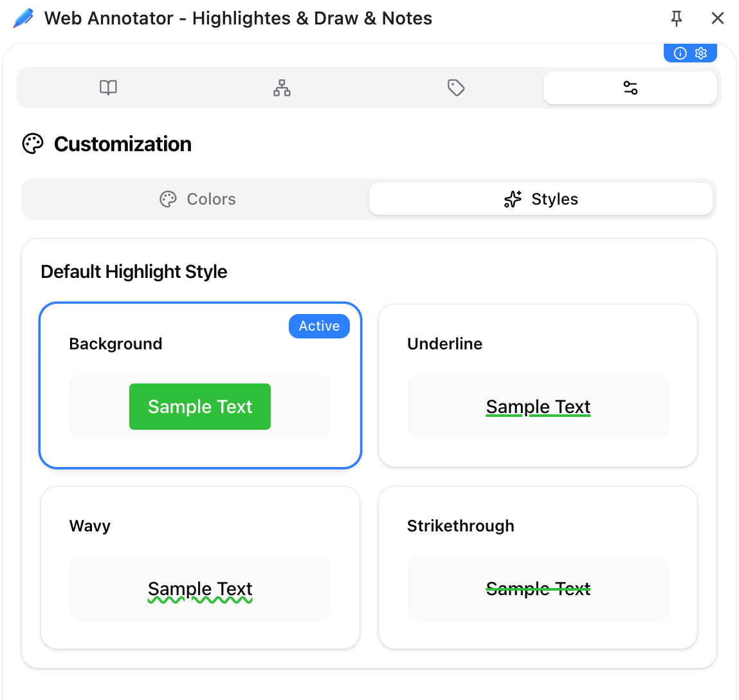
Task: Click the Web Annotator pen logo
Action: (x=23, y=18)
